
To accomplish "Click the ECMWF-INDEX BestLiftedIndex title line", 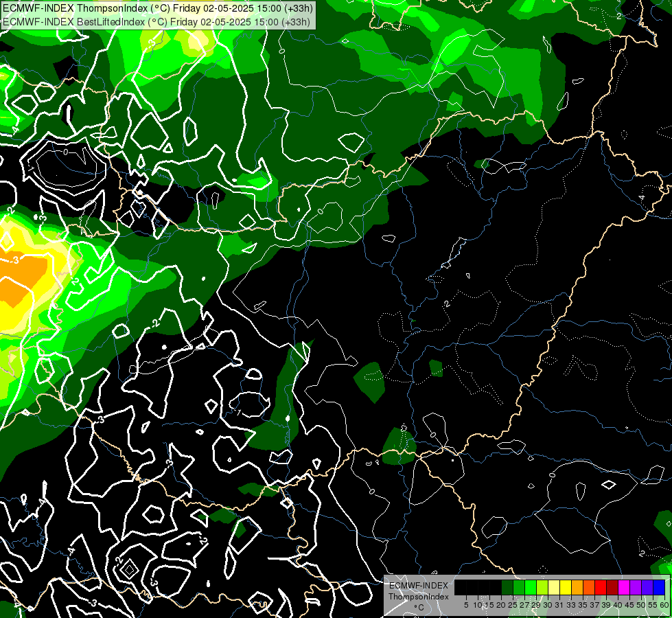I will pos(157,21).
